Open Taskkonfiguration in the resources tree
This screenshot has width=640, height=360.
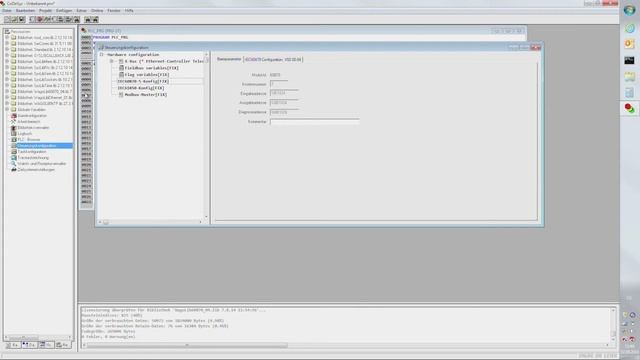click(x=31, y=151)
